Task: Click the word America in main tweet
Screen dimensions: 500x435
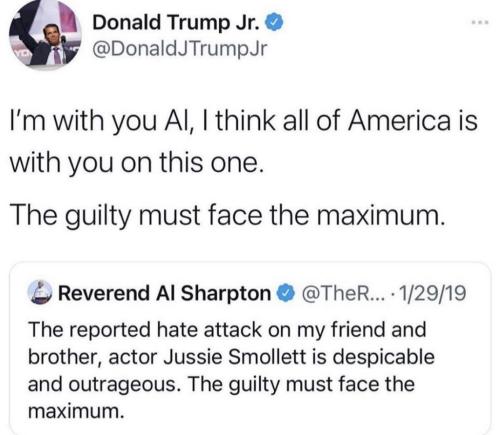Action: click(x=399, y=121)
